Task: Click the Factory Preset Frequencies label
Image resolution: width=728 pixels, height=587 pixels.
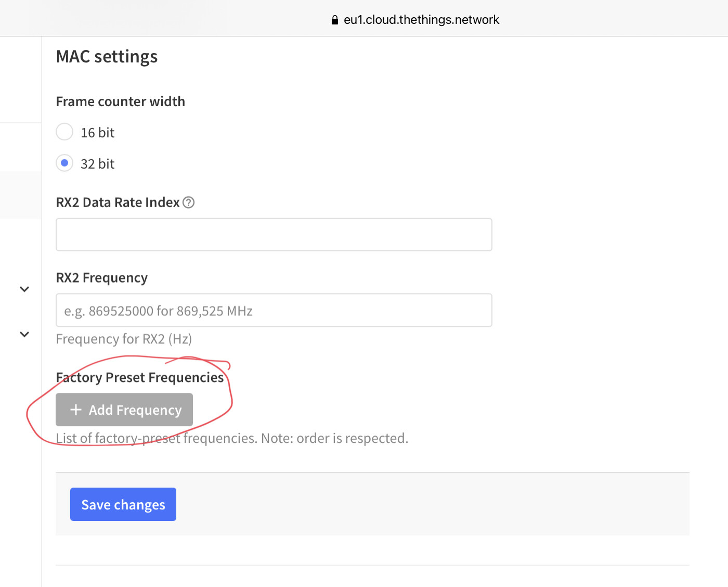Action: pyautogui.click(x=140, y=377)
